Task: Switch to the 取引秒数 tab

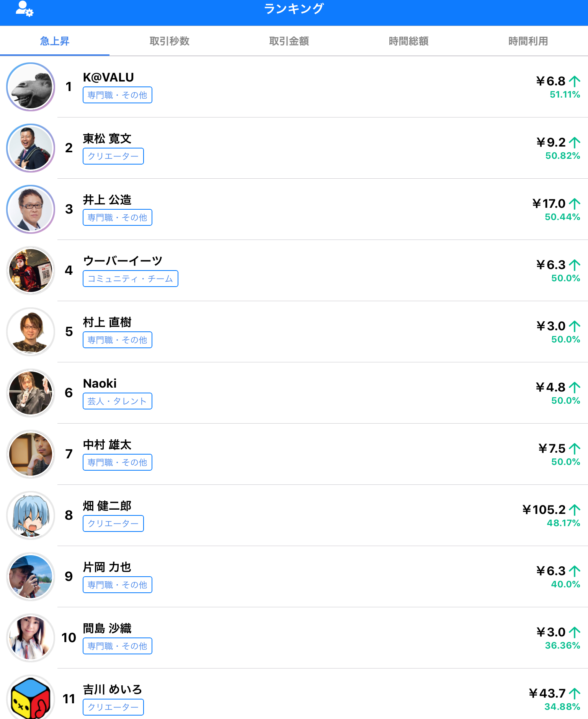Action: [x=169, y=41]
